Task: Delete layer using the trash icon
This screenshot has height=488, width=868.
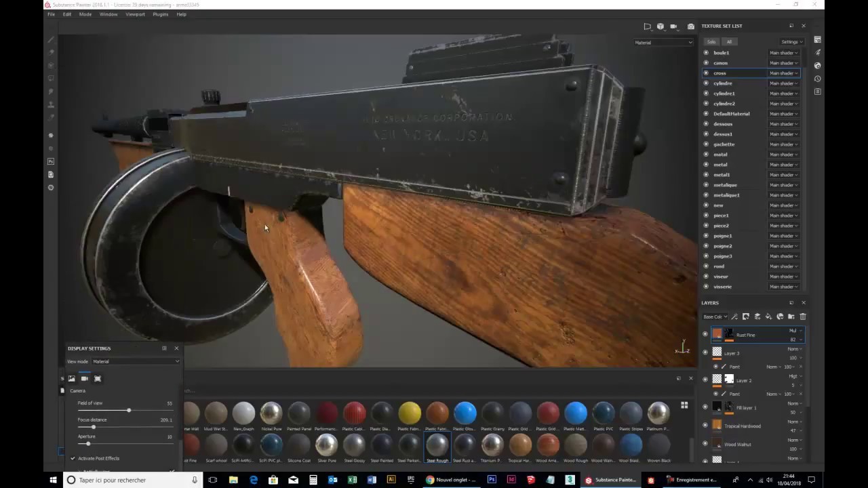Action: pos(803,317)
